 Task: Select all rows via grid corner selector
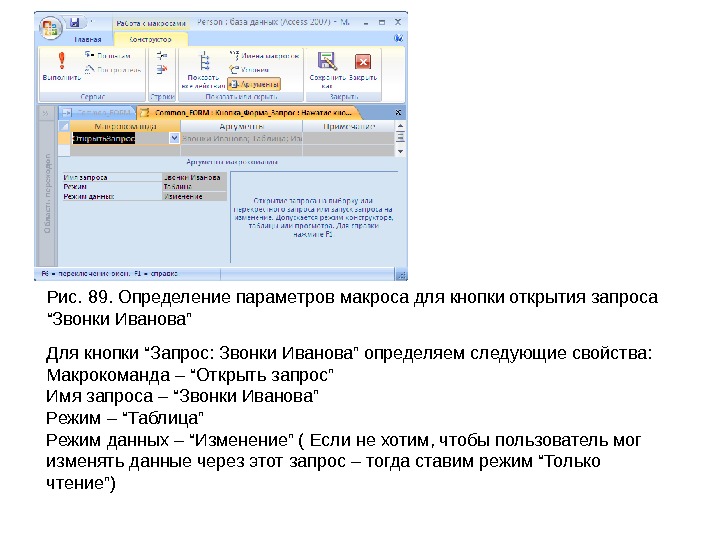(x=64, y=126)
